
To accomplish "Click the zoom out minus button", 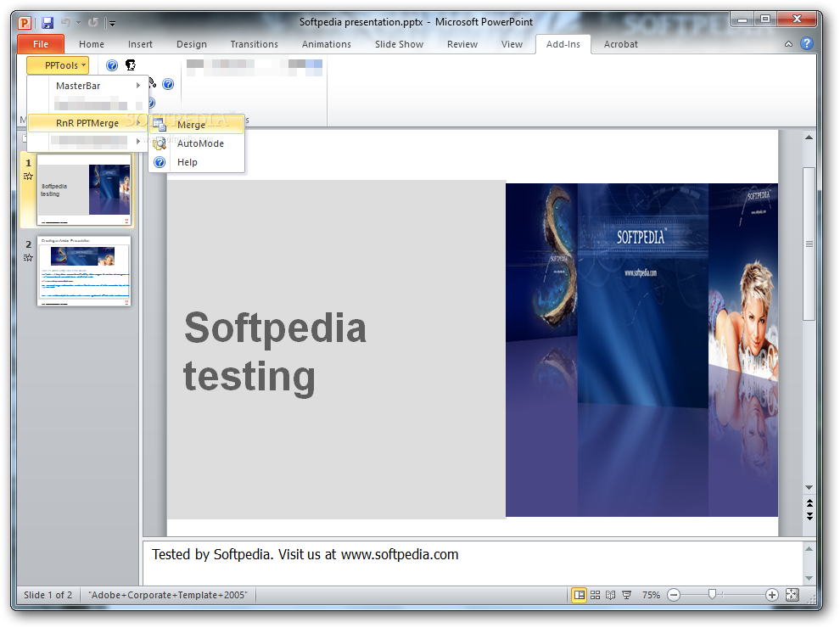I will 674,595.
